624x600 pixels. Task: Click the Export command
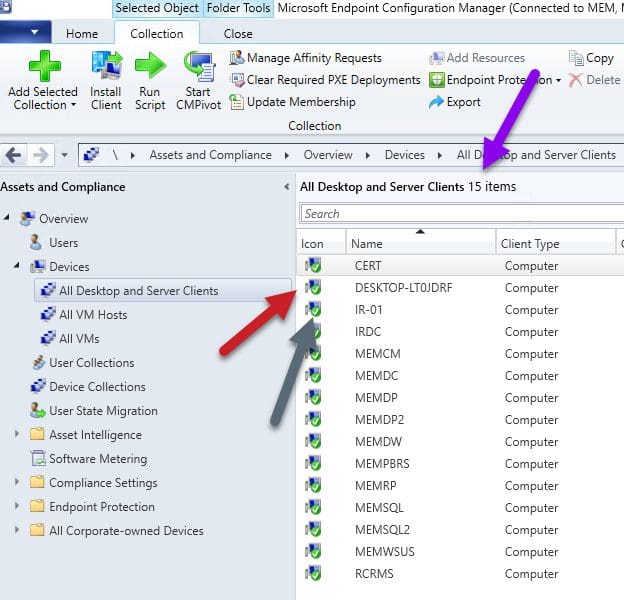pyautogui.click(x=455, y=102)
